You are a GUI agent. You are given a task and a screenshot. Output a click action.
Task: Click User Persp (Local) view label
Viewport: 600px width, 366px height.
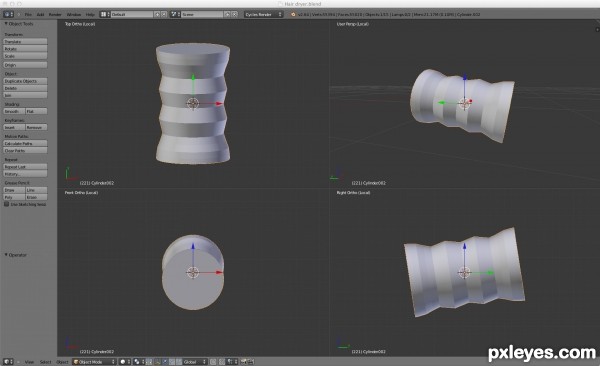[x=352, y=24]
